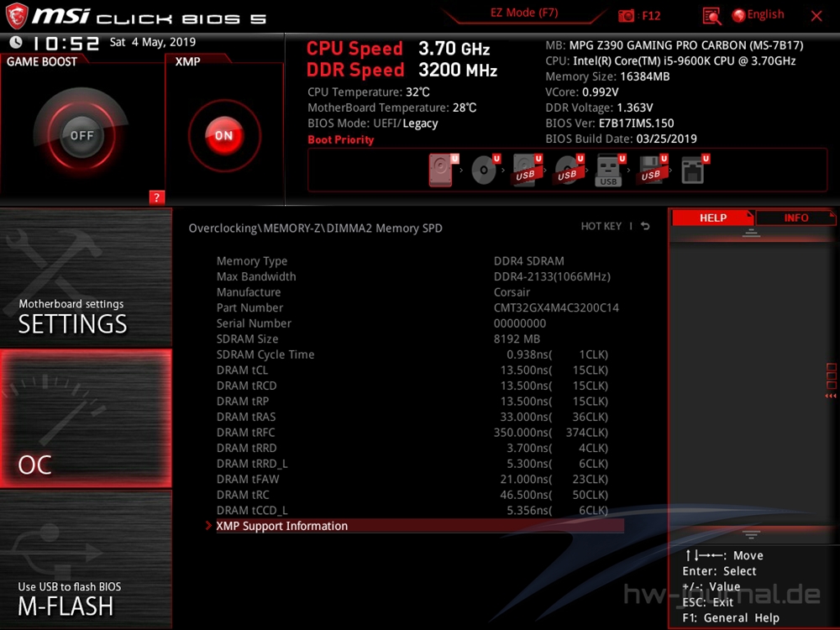Open the M-FLASH USB section
Screen dimensions: 840x630
coord(86,559)
